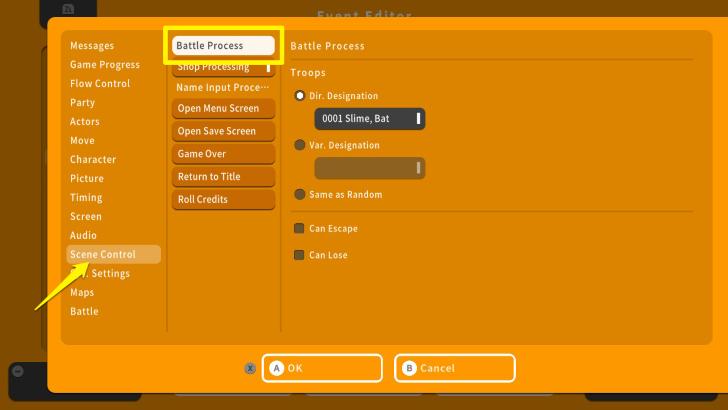Image resolution: width=728 pixels, height=410 pixels.
Task: Open the Game Progress category
Action: tap(104, 65)
